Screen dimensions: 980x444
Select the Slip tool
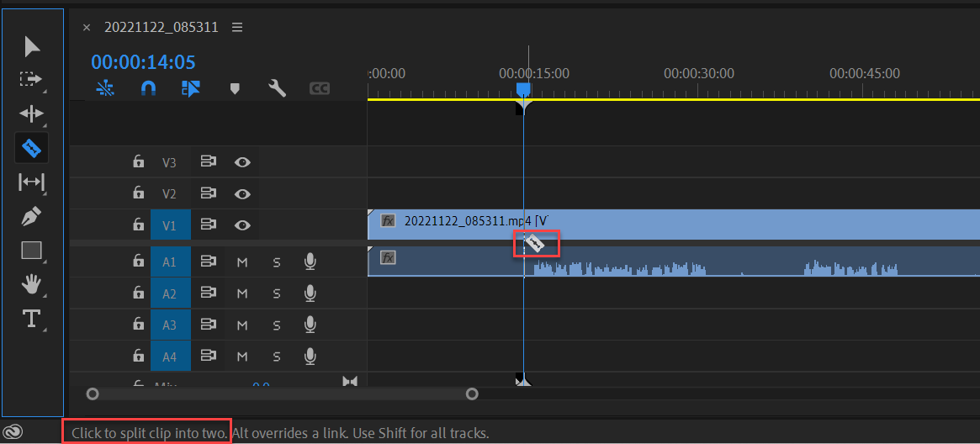[x=31, y=182]
